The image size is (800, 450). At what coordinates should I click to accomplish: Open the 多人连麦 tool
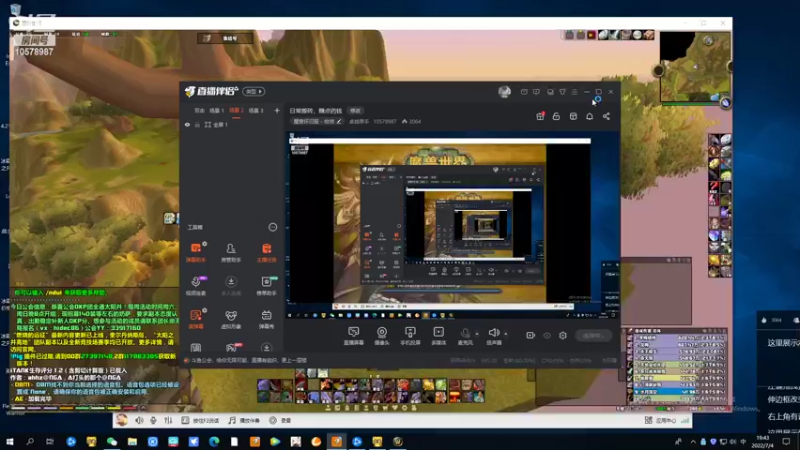[231, 285]
